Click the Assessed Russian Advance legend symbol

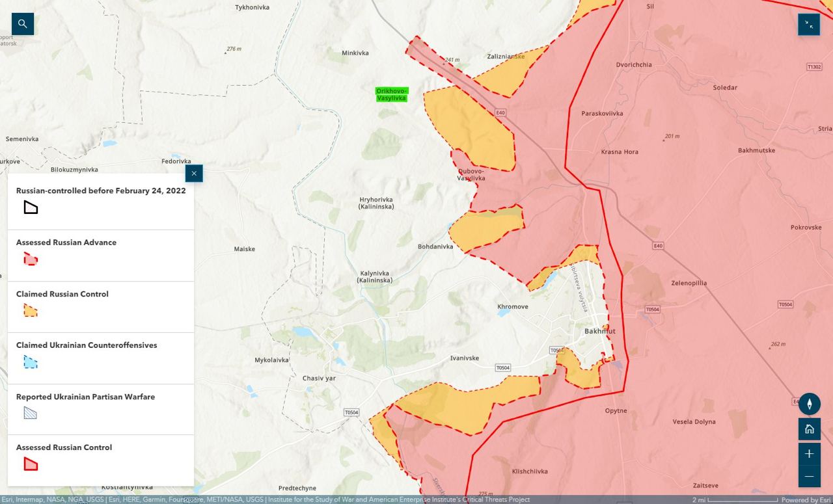pos(31,259)
